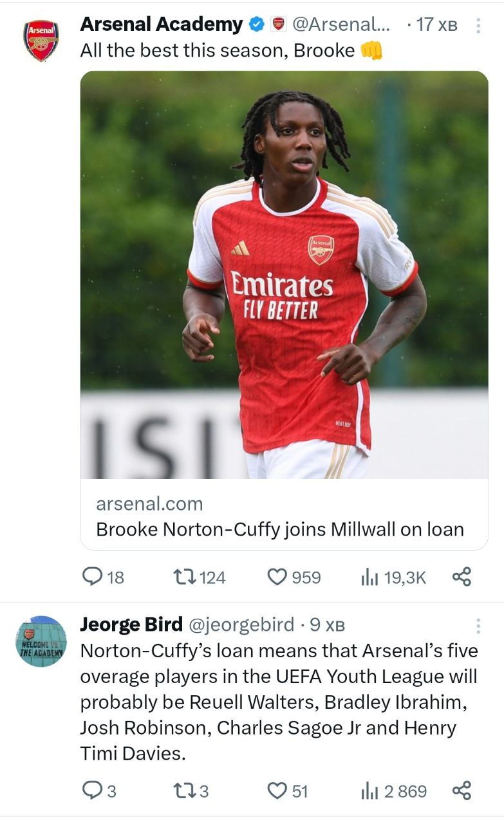Image resolution: width=504 pixels, height=824 pixels.
Task: Share Jeorge Bird's tweet
Action: (462, 790)
